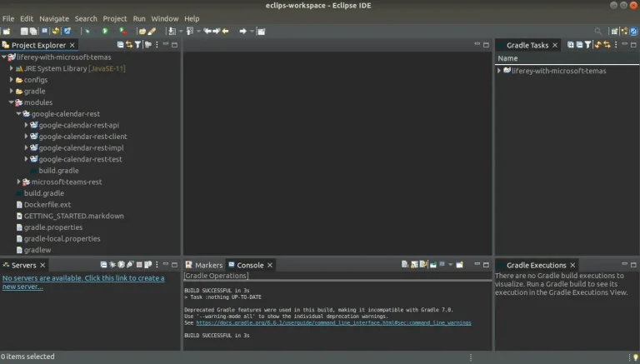This screenshot has width=640, height=364.
Task: Open docs.gradle.org link in console
Action: [x=333, y=323]
